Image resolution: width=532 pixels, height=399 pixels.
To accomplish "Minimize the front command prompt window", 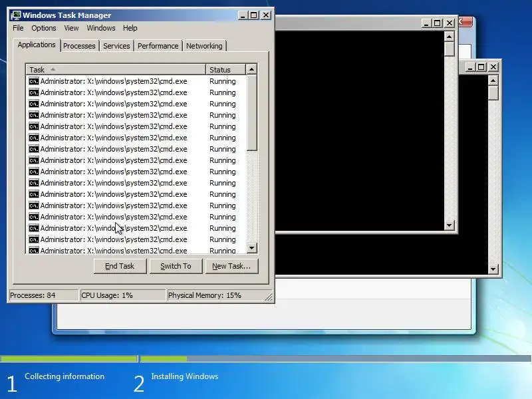I will (426, 23).
